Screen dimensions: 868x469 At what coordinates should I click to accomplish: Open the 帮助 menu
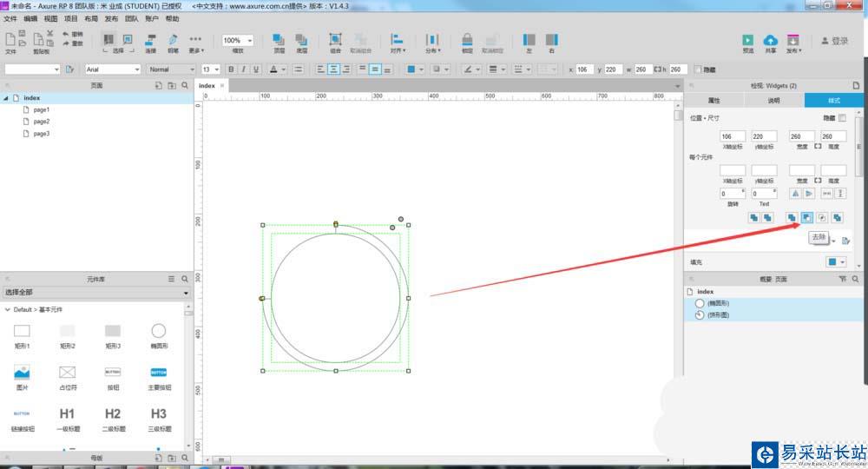[x=172, y=18]
